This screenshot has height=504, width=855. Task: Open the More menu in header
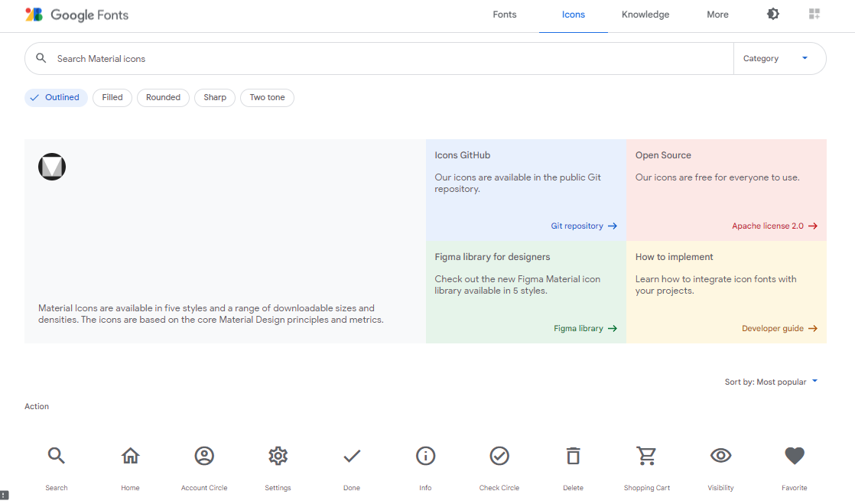717,15
